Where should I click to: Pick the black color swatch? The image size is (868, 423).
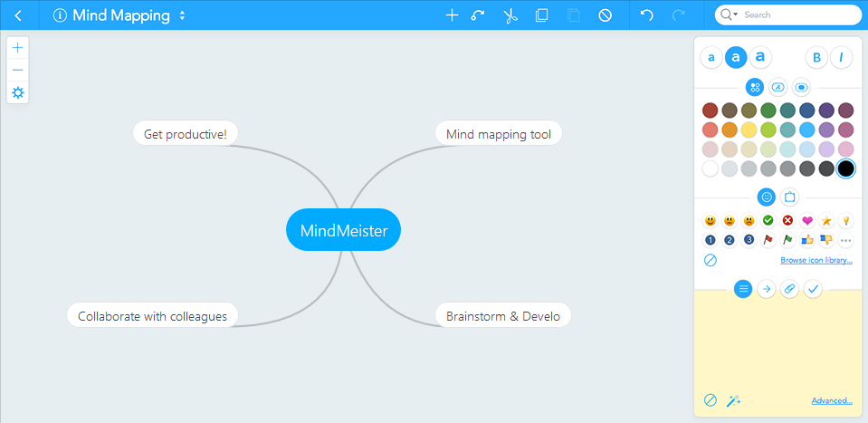(x=846, y=168)
